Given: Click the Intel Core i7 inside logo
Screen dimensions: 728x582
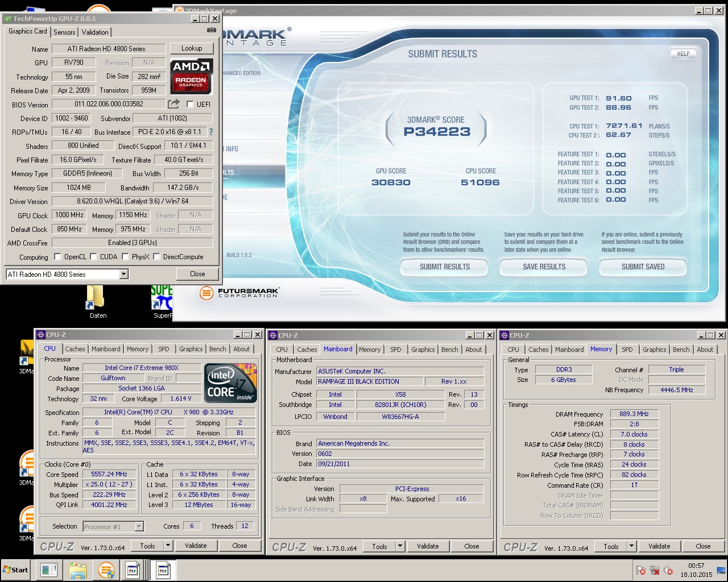Looking at the screenshot, I should [230, 383].
